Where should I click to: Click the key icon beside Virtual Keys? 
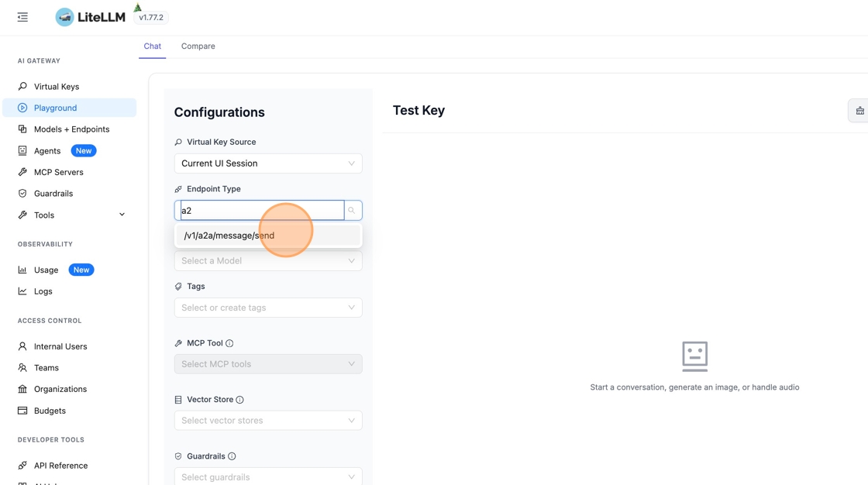point(22,86)
